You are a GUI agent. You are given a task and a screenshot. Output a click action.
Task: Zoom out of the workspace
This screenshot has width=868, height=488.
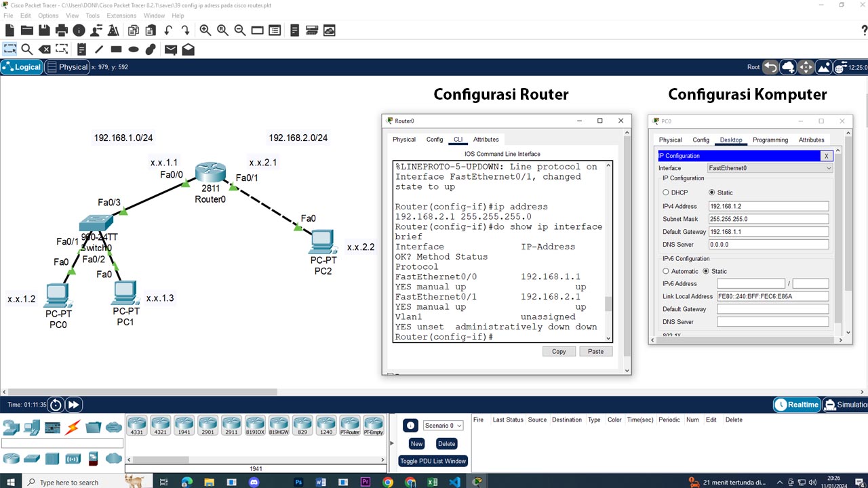coord(240,30)
